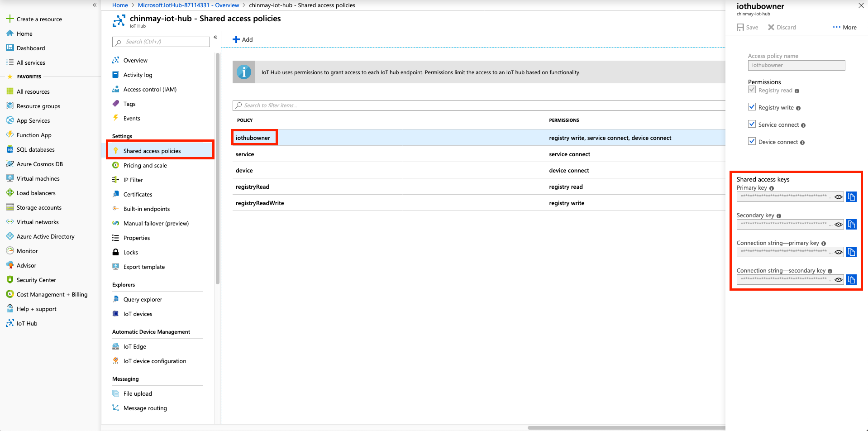The image size is (868, 431).
Task: Open the Locks padlock icon in Settings
Action: tap(116, 252)
